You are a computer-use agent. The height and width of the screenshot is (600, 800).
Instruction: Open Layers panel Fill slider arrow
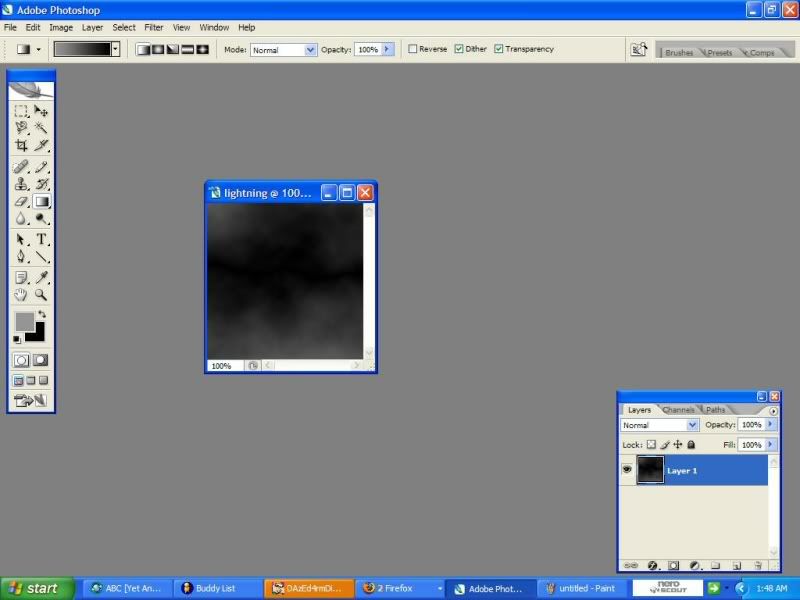771,445
